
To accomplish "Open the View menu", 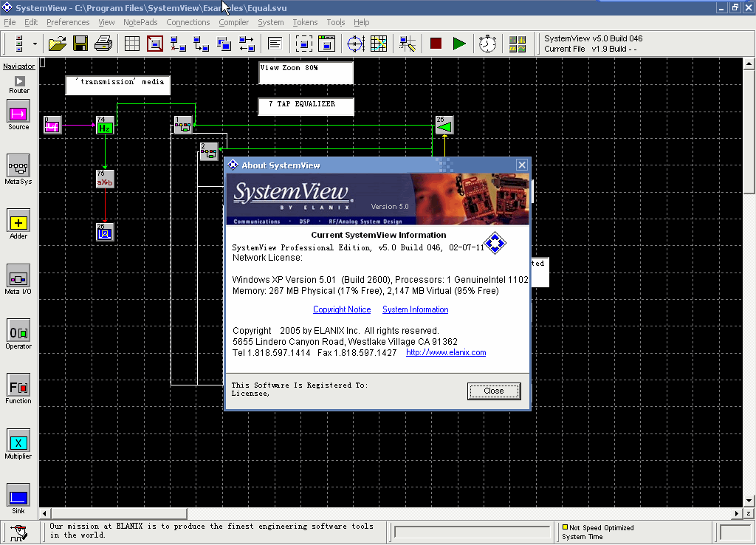I will pyautogui.click(x=106, y=22).
